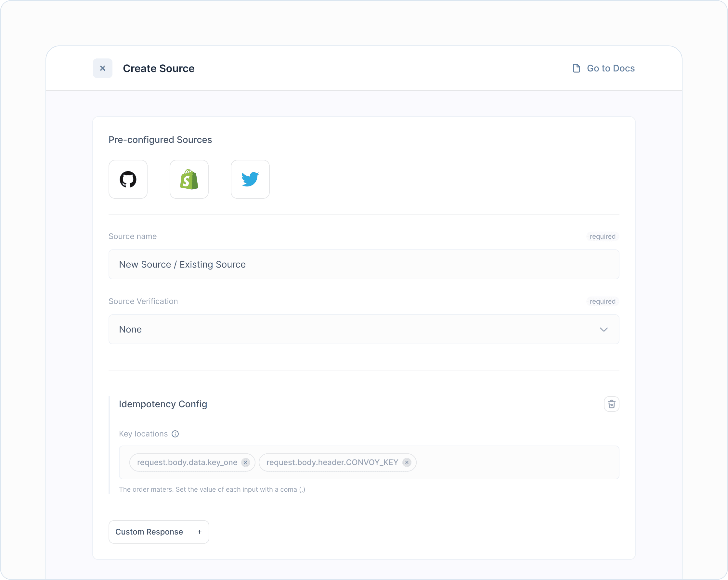Click the Source name field label
The width and height of the screenshot is (728, 580).
pyautogui.click(x=132, y=236)
